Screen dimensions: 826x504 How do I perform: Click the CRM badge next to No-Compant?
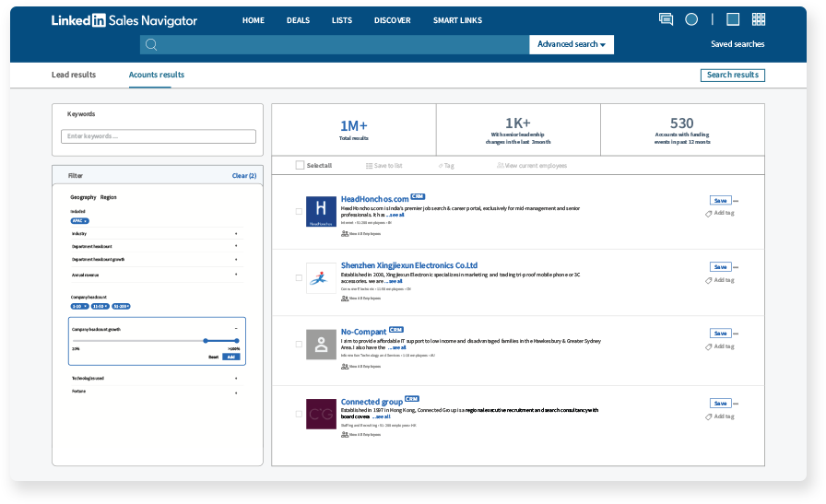(396, 330)
